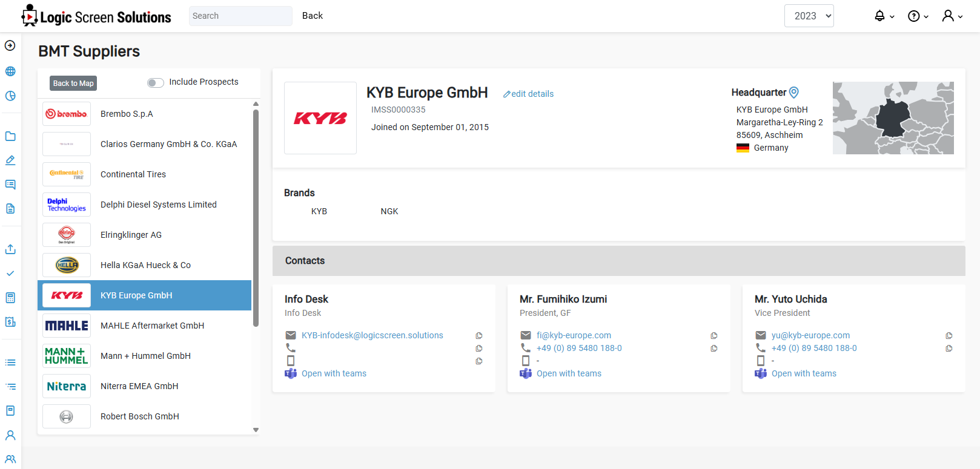Viewport: 980px width, 469px height.
Task: Call Yuto Uchida's phone number link
Action: click(814, 348)
